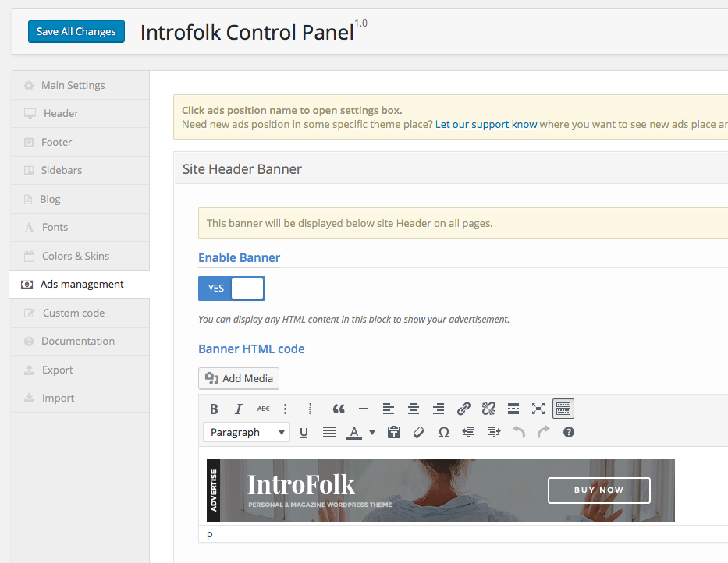Click the remove link icon
The image size is (728, 563).
[x=488, y=409]
